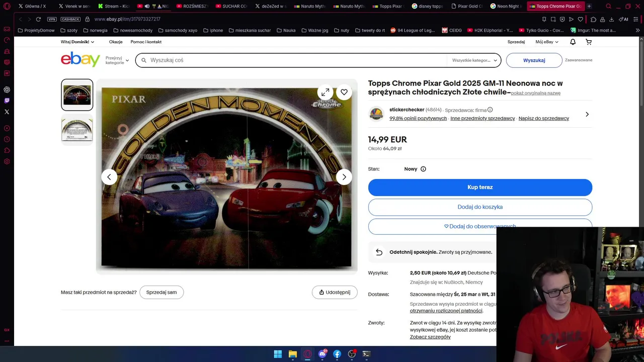Open ChatGPT in the Opera sidebar
This screenshot has width=644, height=362.
coord(7,89)
